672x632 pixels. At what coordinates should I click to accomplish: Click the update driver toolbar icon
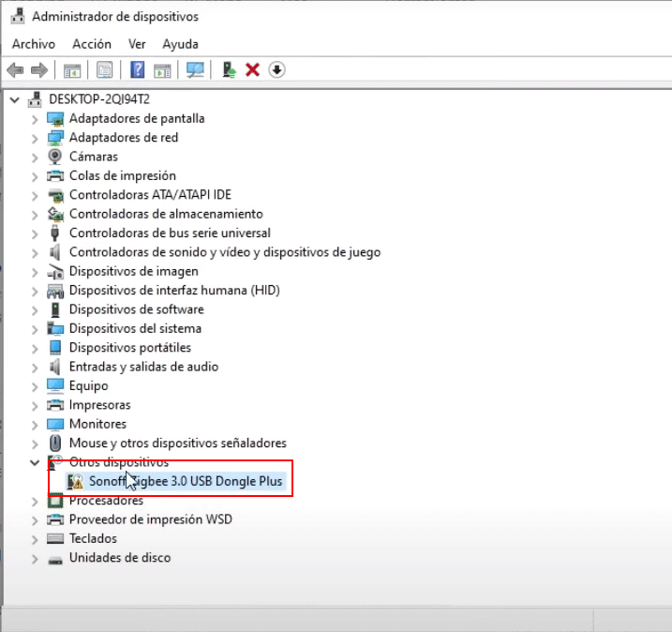click(228, 70)
